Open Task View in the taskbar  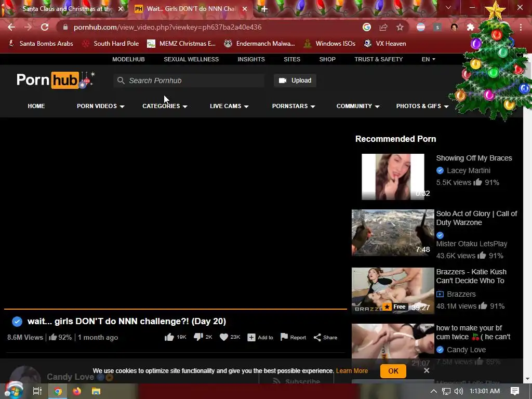coord(37,391)
